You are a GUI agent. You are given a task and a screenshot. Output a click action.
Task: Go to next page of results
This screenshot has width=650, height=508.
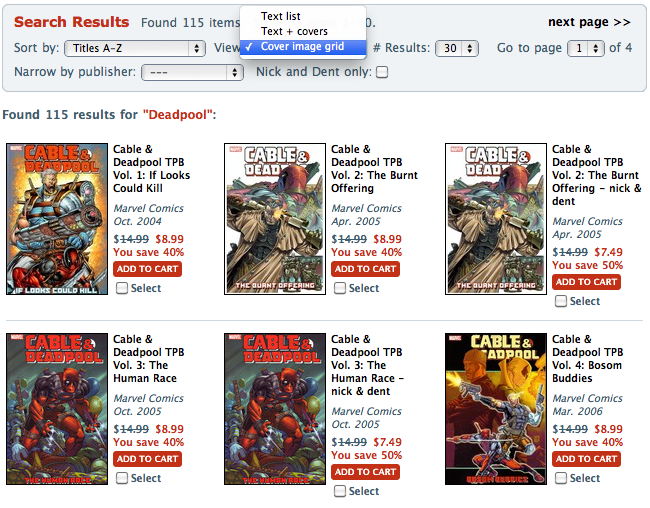[x=589, y=22]
